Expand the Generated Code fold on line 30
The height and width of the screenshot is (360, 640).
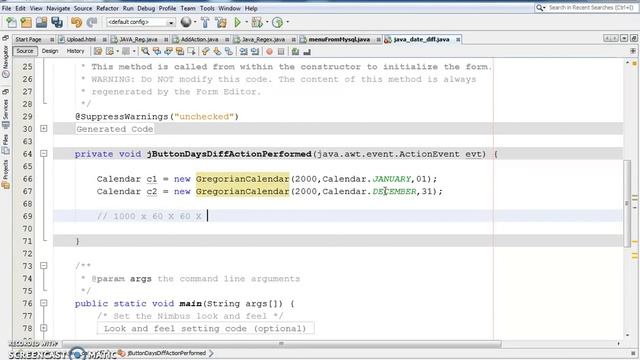pyautogui.click(x=44, y=129)
